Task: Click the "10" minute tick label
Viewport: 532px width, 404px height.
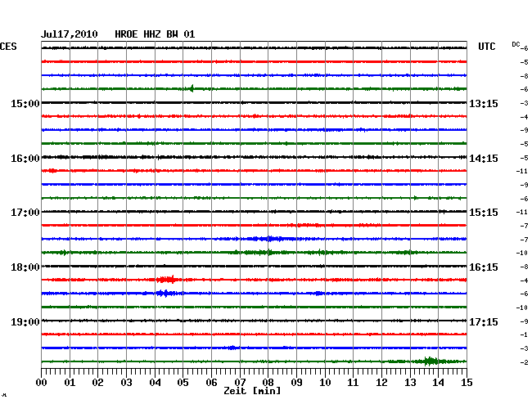Action: [x=325, y=383]
